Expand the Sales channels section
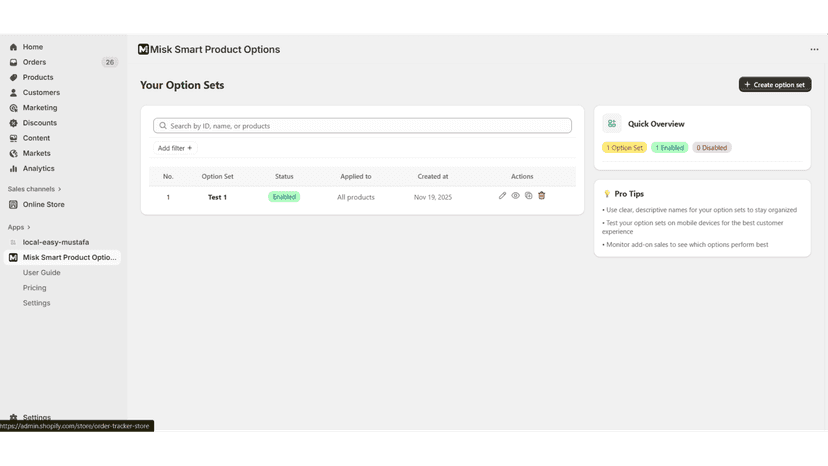 click(34, 189)
